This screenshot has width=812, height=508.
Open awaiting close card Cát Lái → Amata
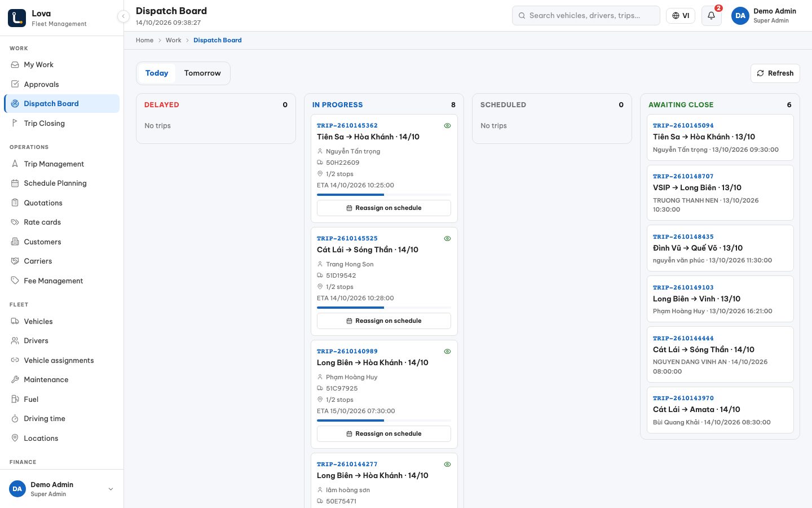[x=720, y=410]
